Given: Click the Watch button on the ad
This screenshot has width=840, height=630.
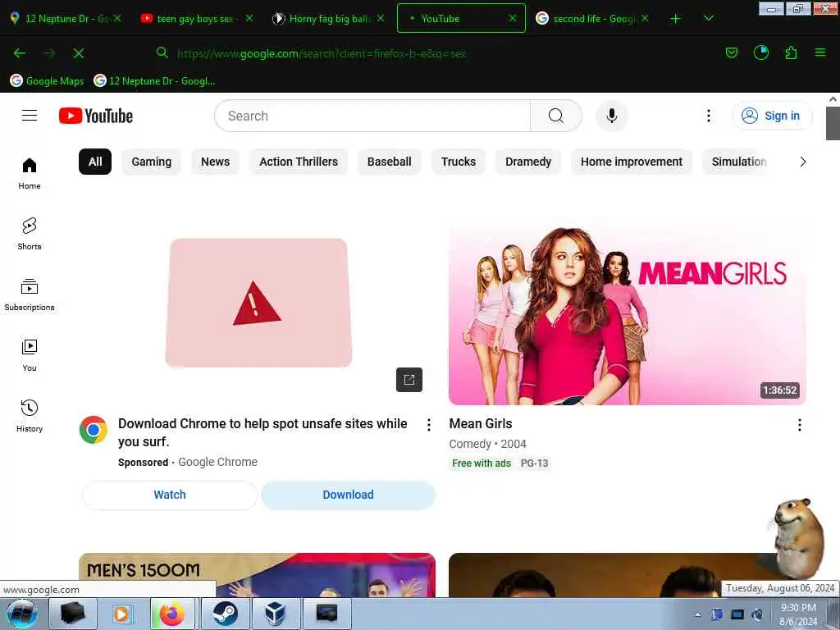Looking at the screenshot, I should click(169, 495).
